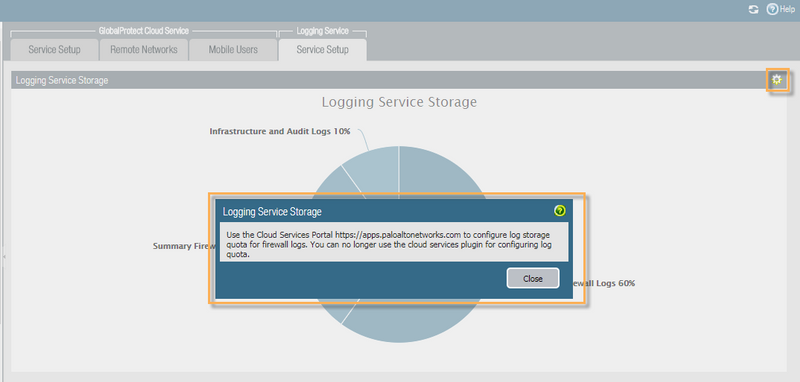Viewport: 800px width, 382px height.
Task: Select Logging Service's Service Setup tab
Action: coord(322,49)
